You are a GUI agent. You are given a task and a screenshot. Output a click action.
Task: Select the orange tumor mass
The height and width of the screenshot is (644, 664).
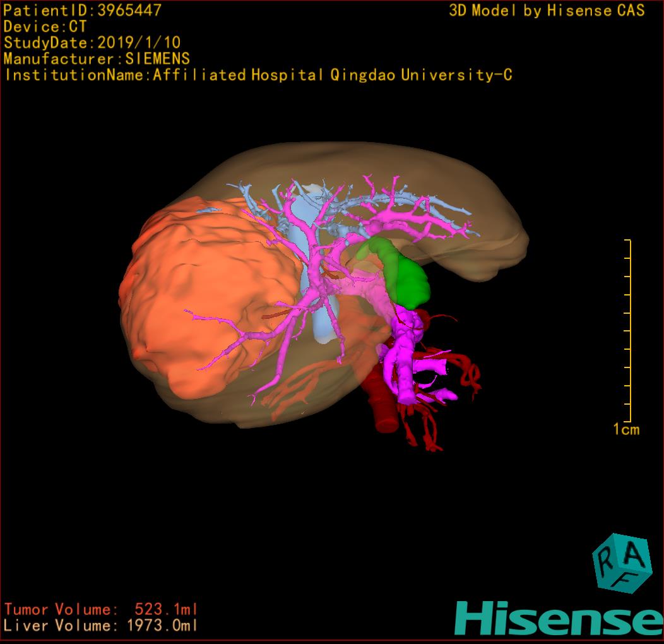pyautogui.click(x=202, y=297)
